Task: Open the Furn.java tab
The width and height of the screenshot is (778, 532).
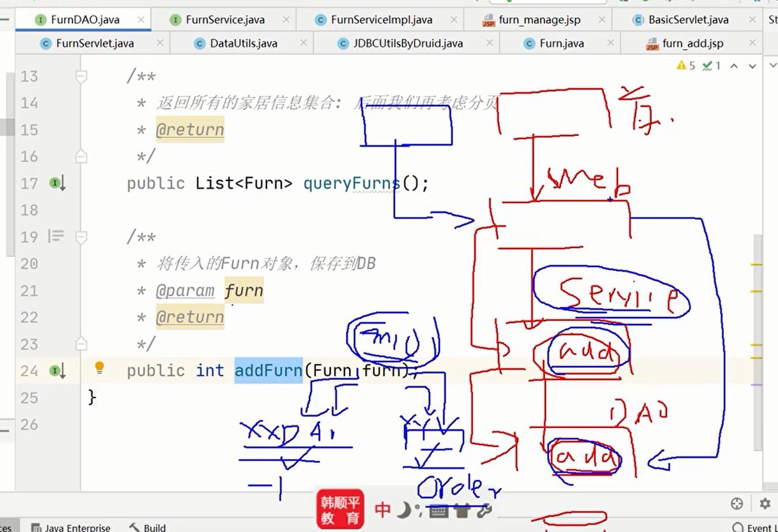Action: pyautogui.click(x=561, y=43)
